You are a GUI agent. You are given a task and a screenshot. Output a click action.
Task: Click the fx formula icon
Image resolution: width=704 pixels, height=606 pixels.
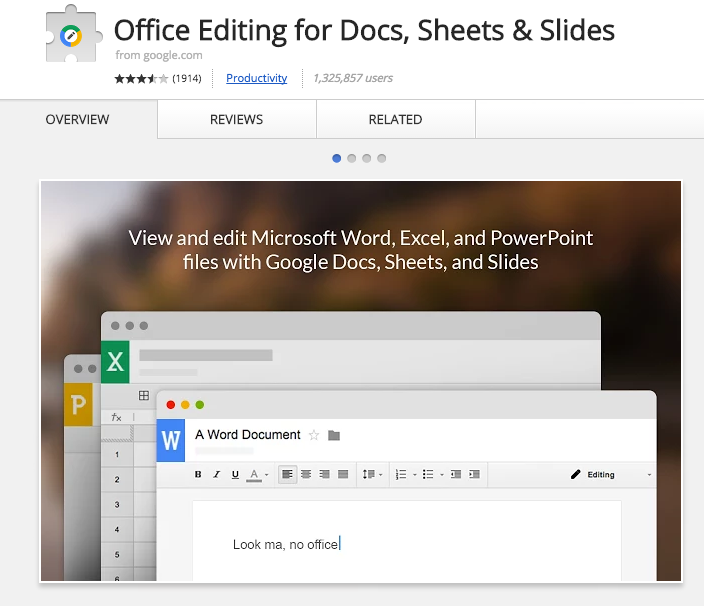coord(116,417)
